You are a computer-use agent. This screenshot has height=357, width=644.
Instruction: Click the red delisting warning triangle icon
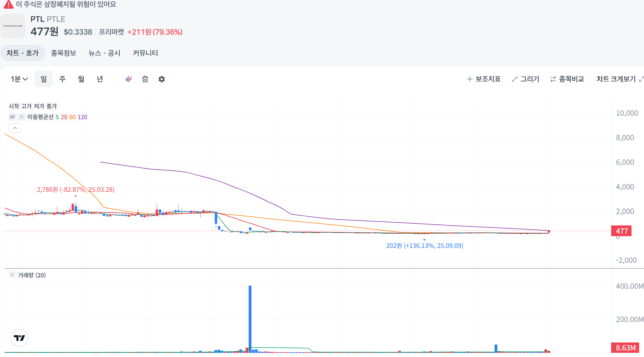pos(9,5)
